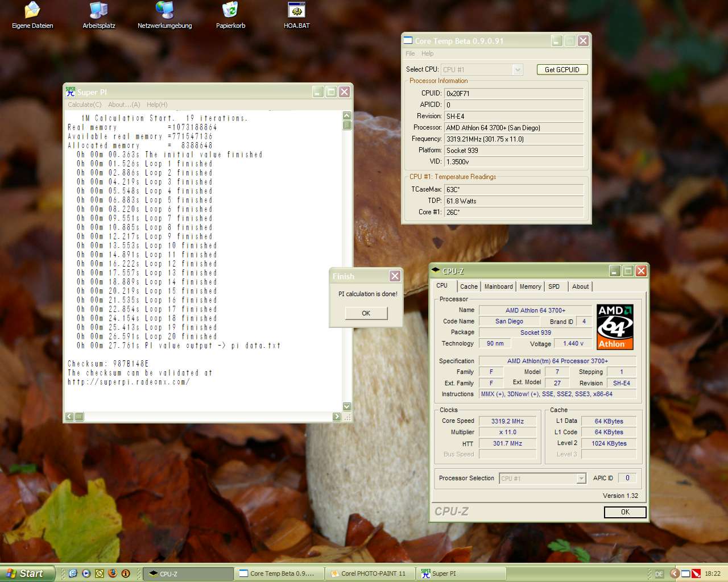
Task: Click the HTT value 301.7 MHz
Action: [x=508, y=443]
